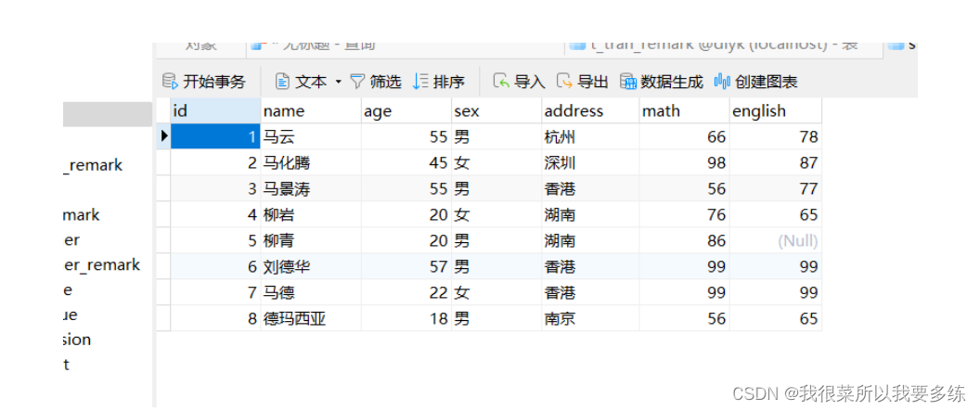Select the english column header
The width and height of the screenshot is (980, 411).
[776, 110]
